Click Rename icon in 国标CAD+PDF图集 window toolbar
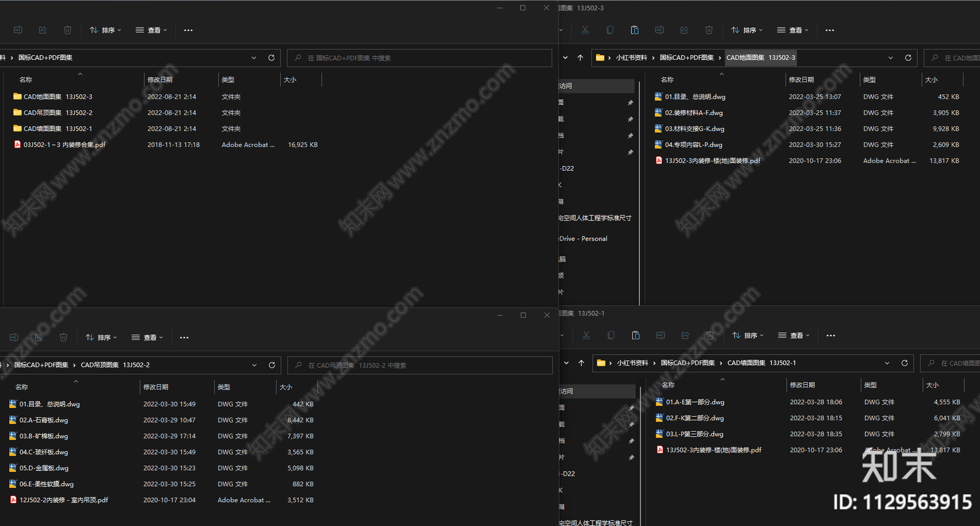This screenshot has width=980, height=526. tap(18, 30)
